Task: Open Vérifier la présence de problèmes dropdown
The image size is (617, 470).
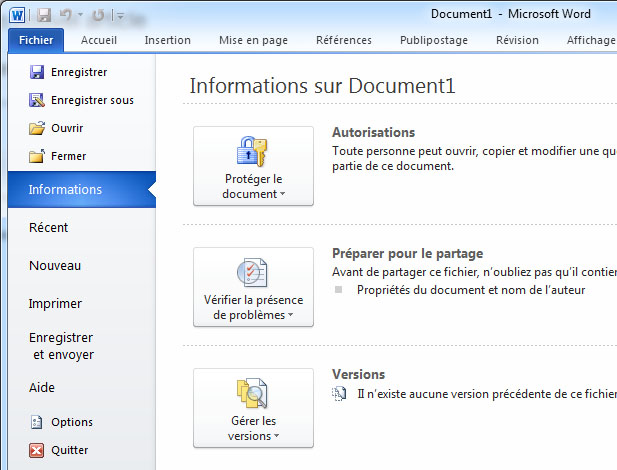Action: pyautogui.click(x=253, y=287)
